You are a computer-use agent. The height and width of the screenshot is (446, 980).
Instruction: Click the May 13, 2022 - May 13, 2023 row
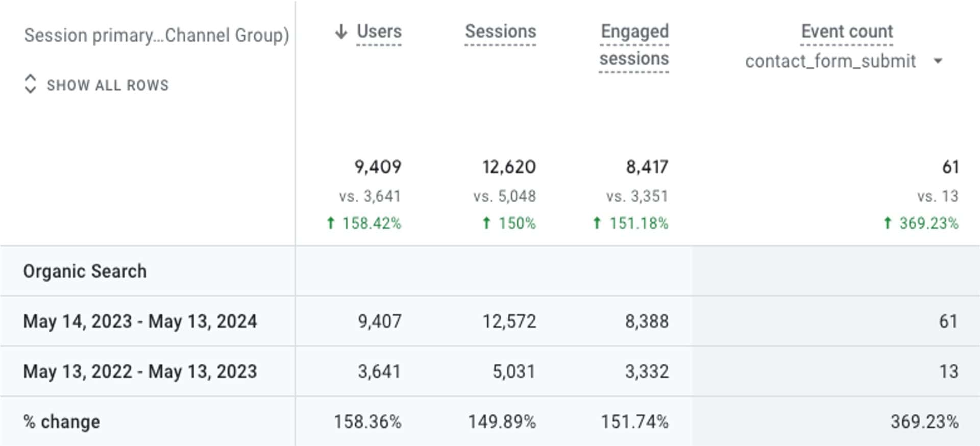[140, 371]
